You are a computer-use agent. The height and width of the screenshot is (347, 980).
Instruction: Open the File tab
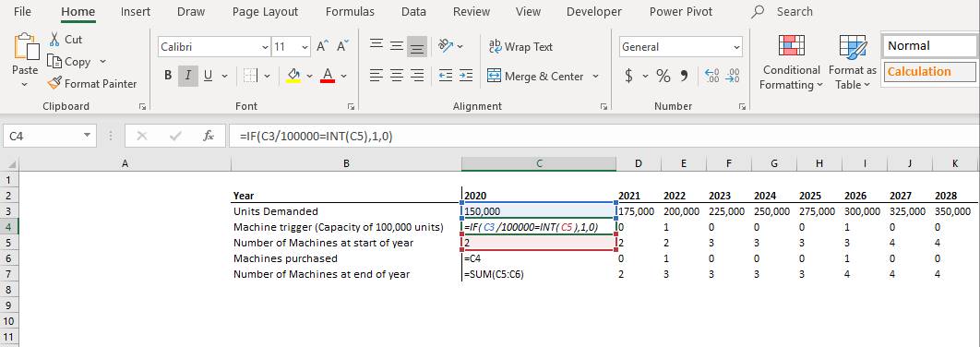(x=22, y=11)
